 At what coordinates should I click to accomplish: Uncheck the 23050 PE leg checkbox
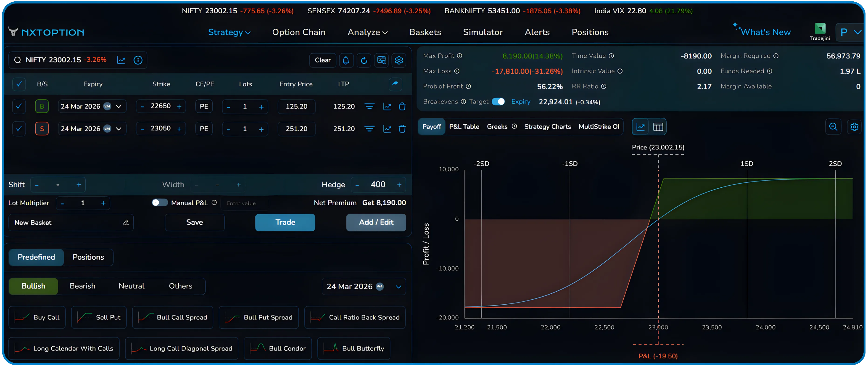[19, 129]
